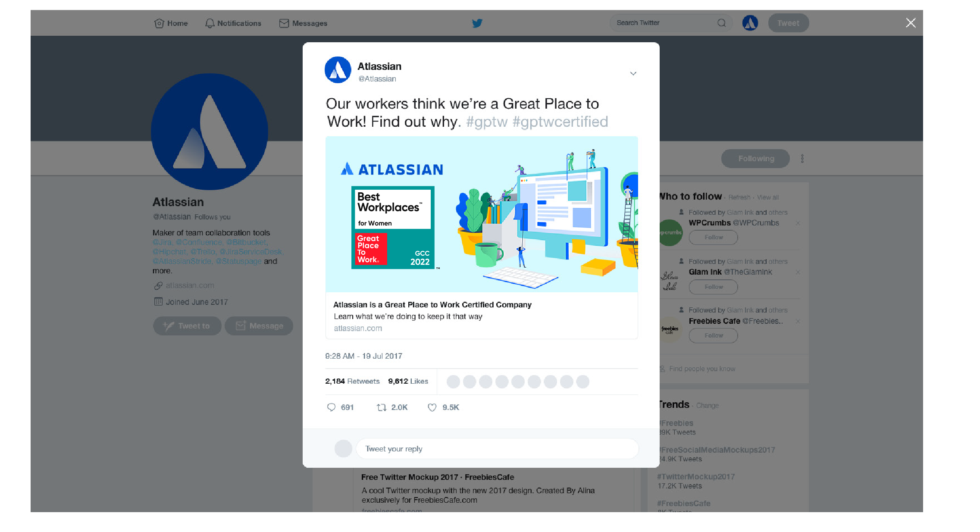Open Free Twitter Mockup 2017 card title

click(438, 477)
